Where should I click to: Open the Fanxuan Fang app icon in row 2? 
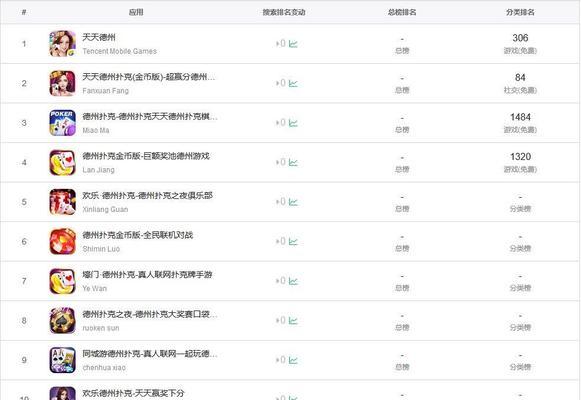pyautogui.click(x=62, y=83)
